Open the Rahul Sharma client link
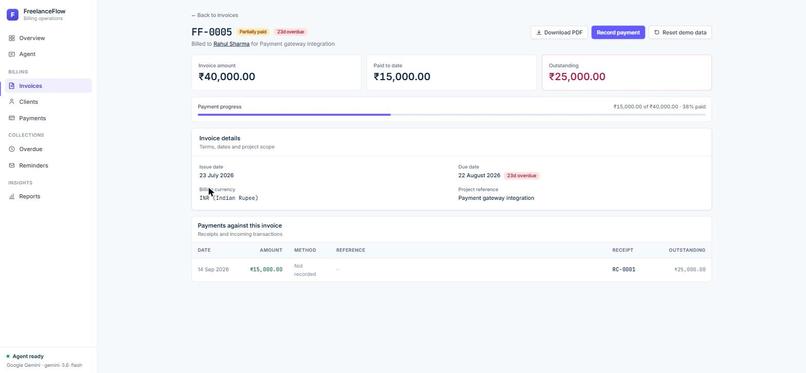This screenshot has width=806, height=373. (x=231, y=44)
